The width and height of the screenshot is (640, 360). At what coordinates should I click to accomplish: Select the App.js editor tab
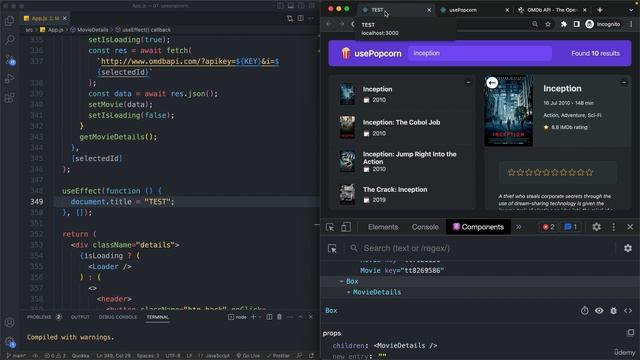pyautogui.click(x=45, y=18)
